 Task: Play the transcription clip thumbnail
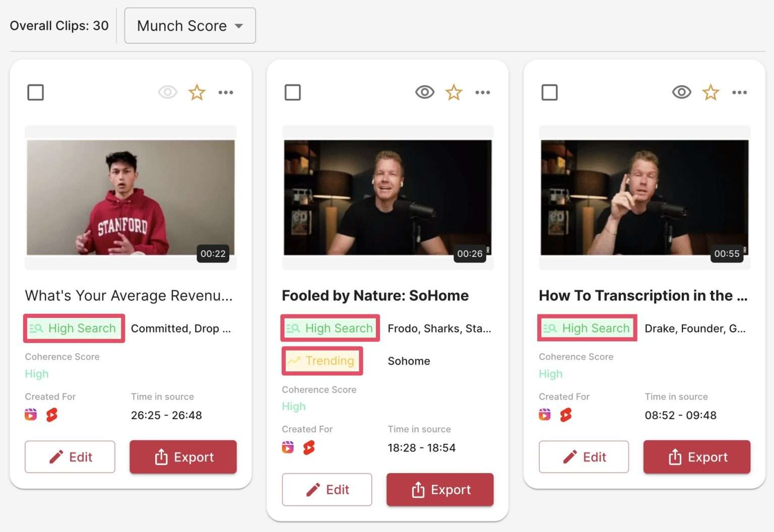[643, 196]
